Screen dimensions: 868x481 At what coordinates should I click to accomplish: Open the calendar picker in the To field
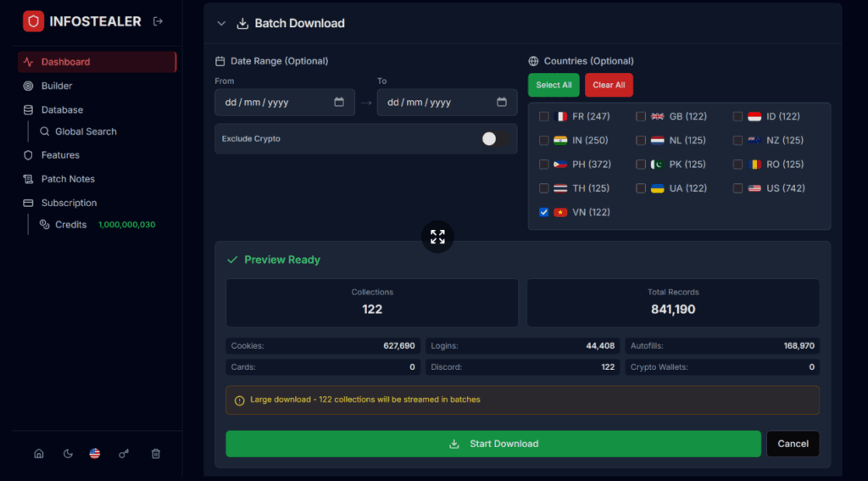[502, 103]
